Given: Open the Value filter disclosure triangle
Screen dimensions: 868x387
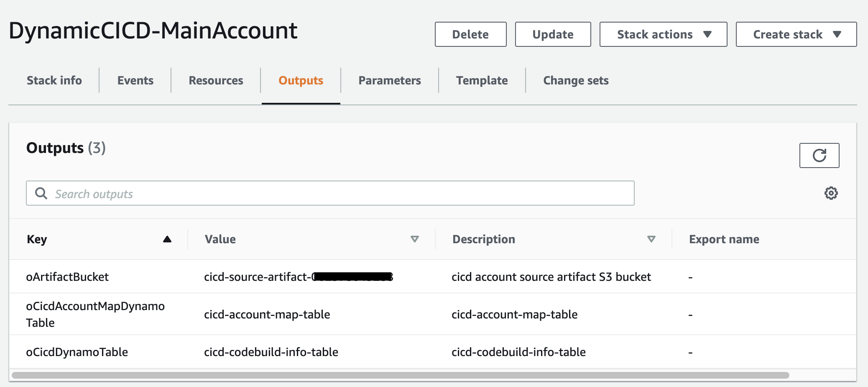Looking at the screenshot, I should click(x=415, y=239).
